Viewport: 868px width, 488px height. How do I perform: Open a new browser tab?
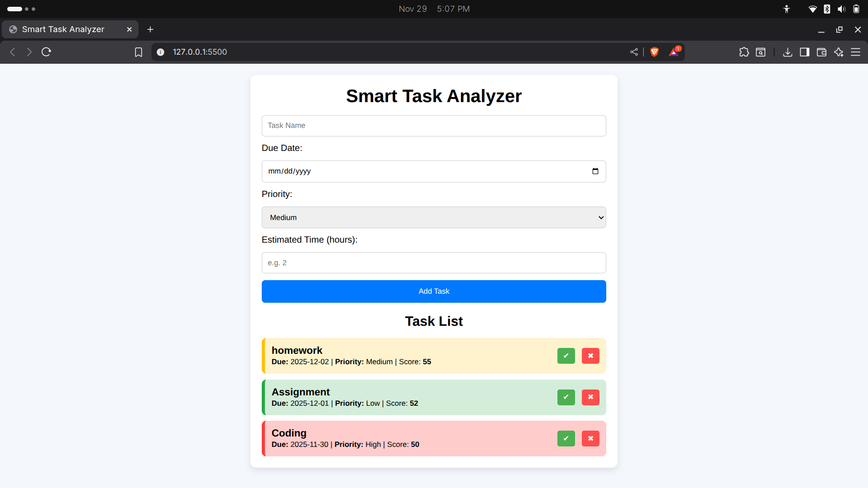coord(151,29)
